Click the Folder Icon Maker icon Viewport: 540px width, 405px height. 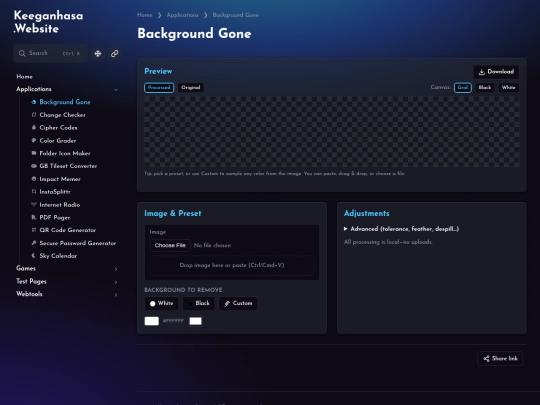point(34,153)
